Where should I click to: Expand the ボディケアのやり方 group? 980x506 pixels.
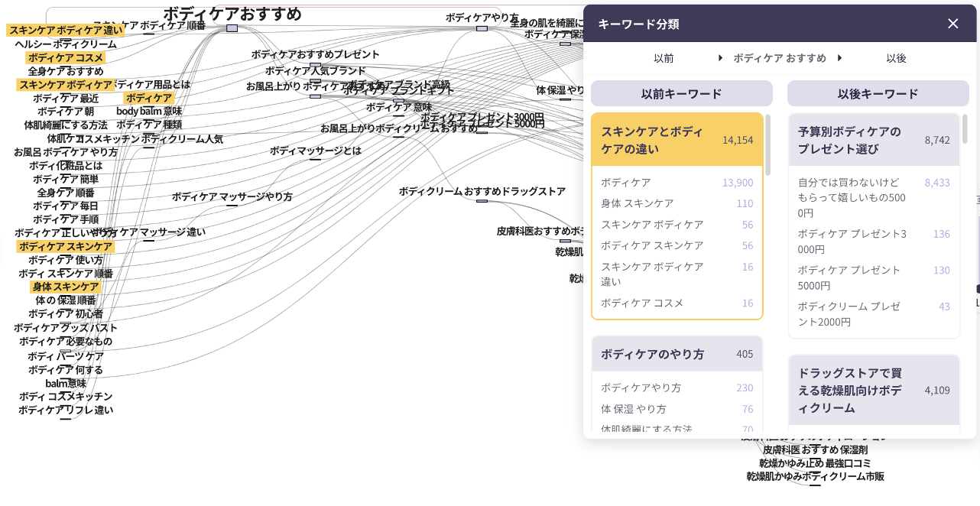[677, 354]
